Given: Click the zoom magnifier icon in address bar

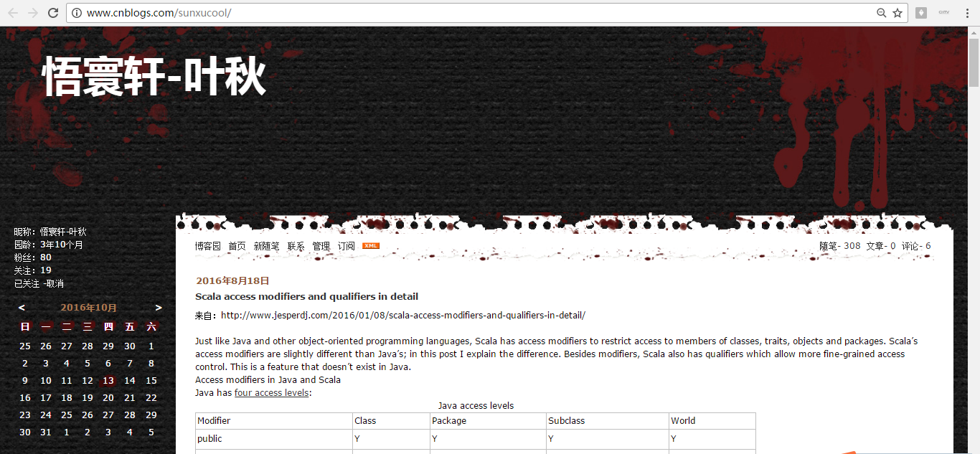Looking at the screenshot, I should pyautogui.click(x=882, y=13).
